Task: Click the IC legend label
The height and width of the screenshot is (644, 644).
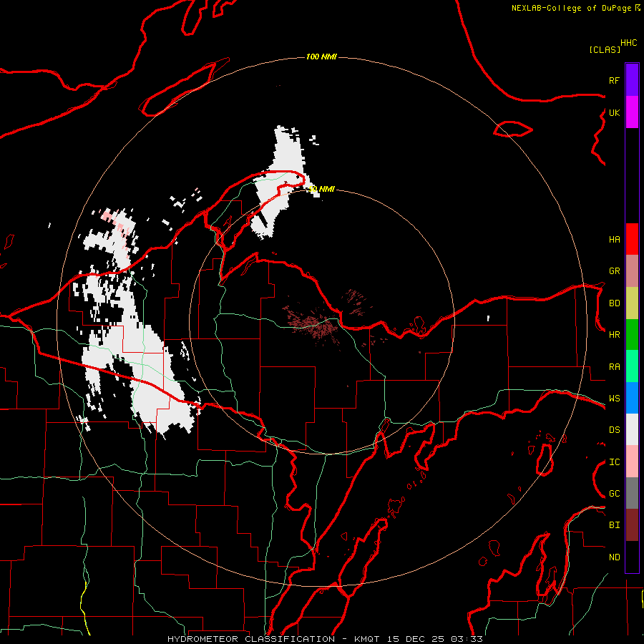Action: coord(614,462)
